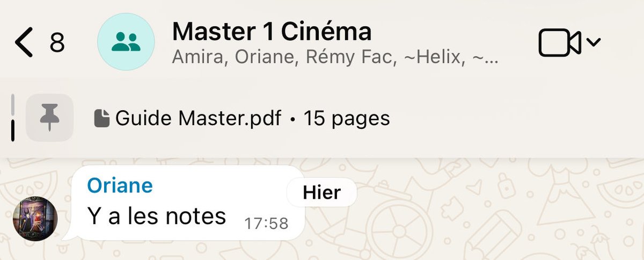
Task: Click sender name Oriane in the message
Action: (120, 185)
